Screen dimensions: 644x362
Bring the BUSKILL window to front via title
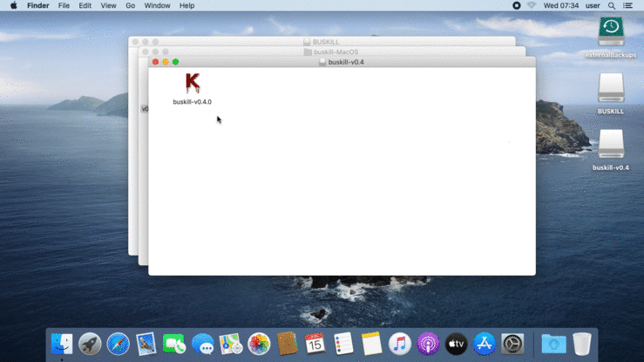click(326, 42)
